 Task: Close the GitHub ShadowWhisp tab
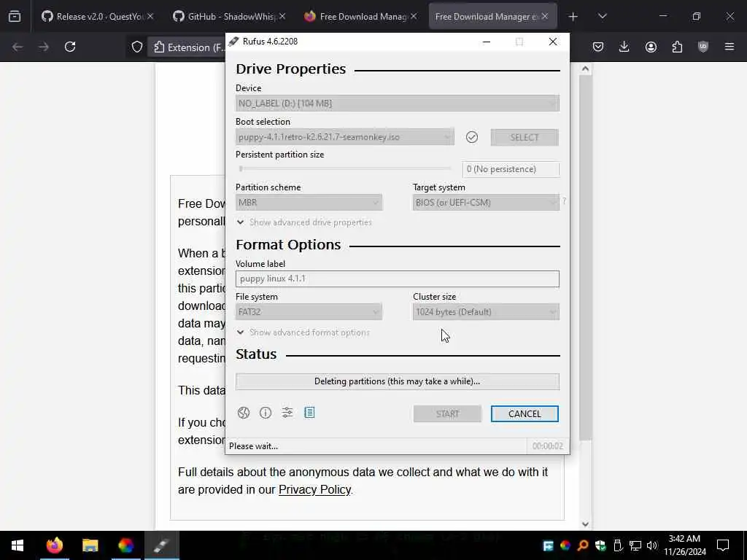(x=282, y=16)
